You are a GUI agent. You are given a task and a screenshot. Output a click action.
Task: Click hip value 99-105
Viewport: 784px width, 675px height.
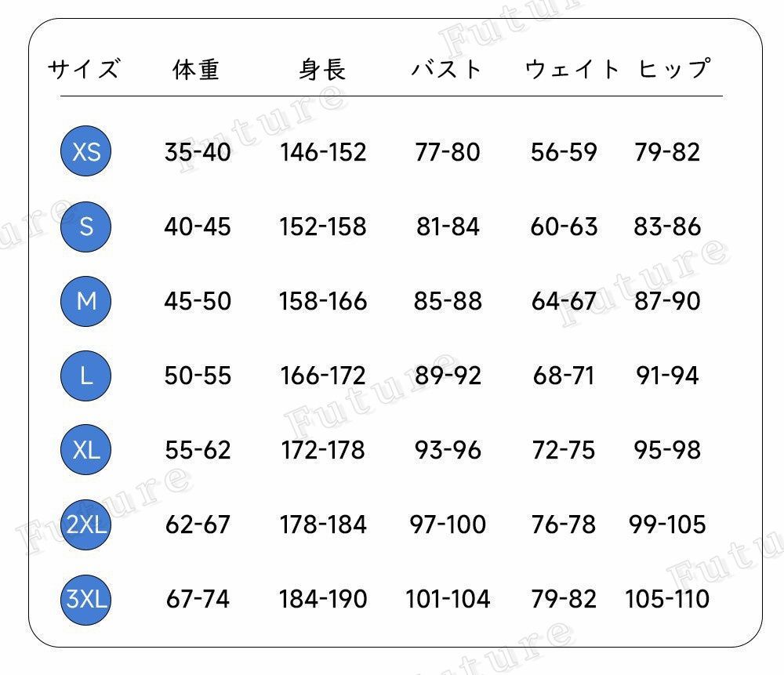(x=667, y=524)
